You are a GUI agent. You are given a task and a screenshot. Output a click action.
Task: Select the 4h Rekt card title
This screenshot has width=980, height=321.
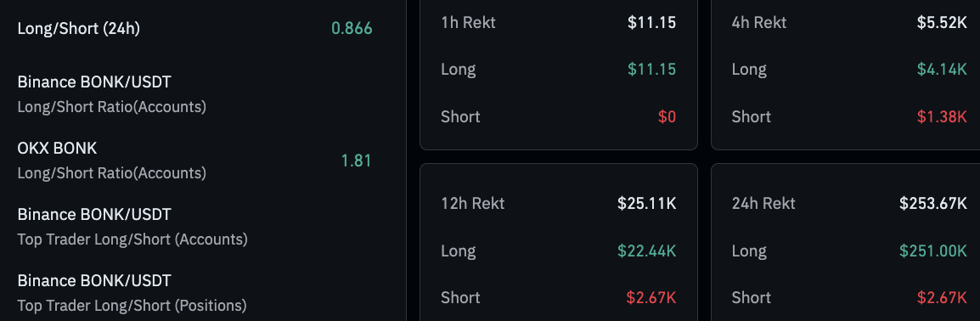(759, 22)
